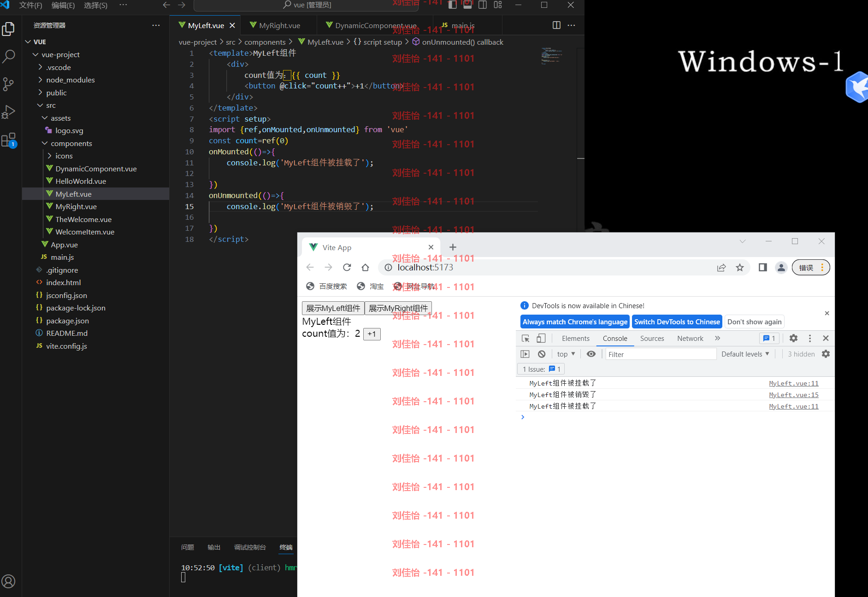Click the 展示MyRight组件 button

point(398,308)
